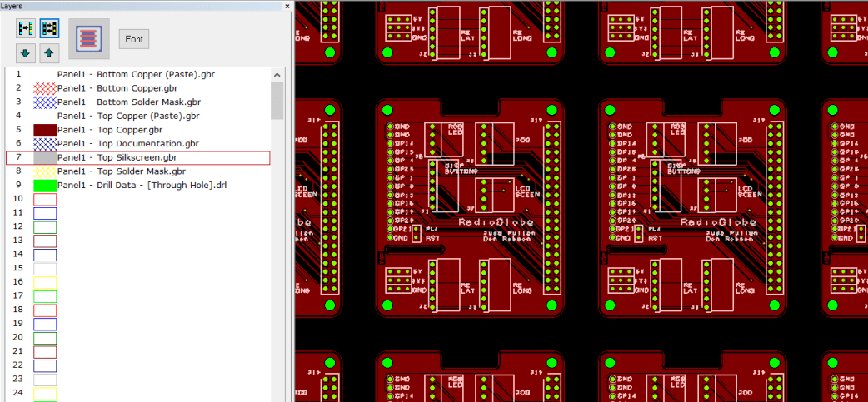This screenshot has width=868, height=402.
Task: Click green swatch of Drill Data layer
Action: point(45,186)
